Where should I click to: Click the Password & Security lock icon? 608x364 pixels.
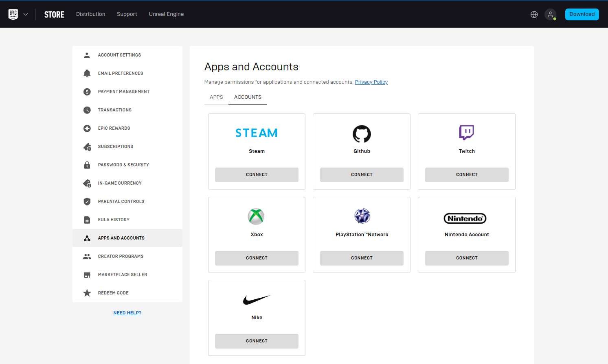click(x=87, y=165)
